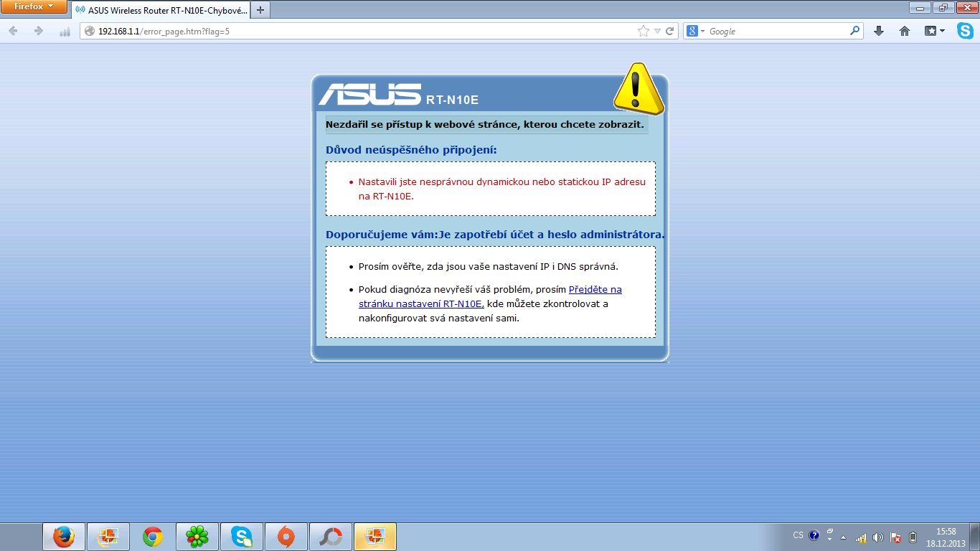Go to the Firefox home page

point(905,32)
